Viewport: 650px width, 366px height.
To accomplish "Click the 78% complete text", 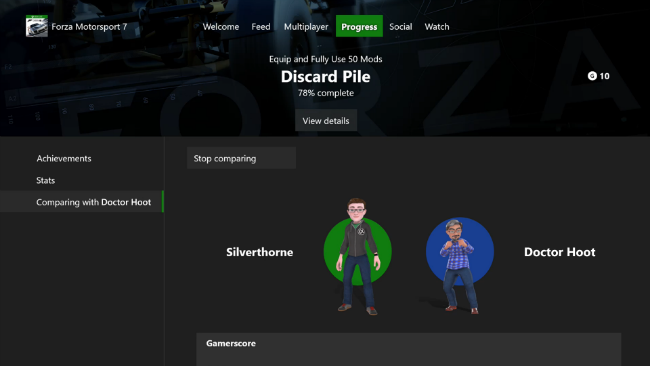I will 326,93.
